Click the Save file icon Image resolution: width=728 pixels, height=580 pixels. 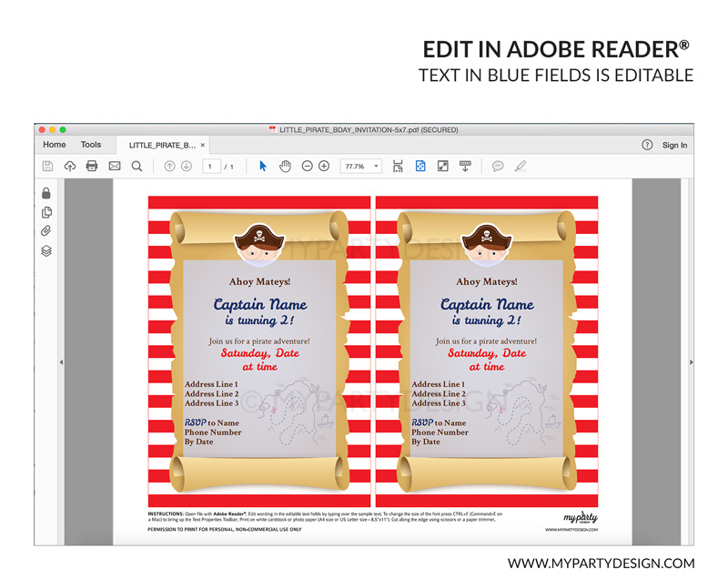click(x=47, y=167)
